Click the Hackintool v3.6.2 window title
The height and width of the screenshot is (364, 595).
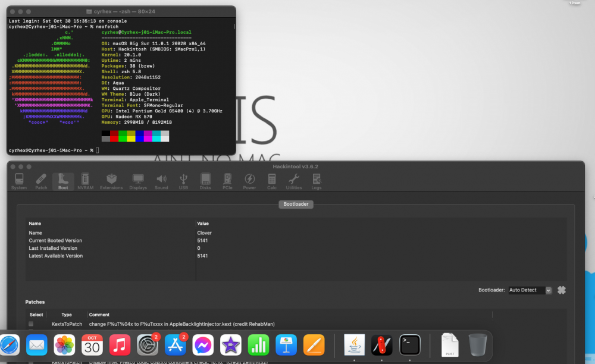(295, 167)
